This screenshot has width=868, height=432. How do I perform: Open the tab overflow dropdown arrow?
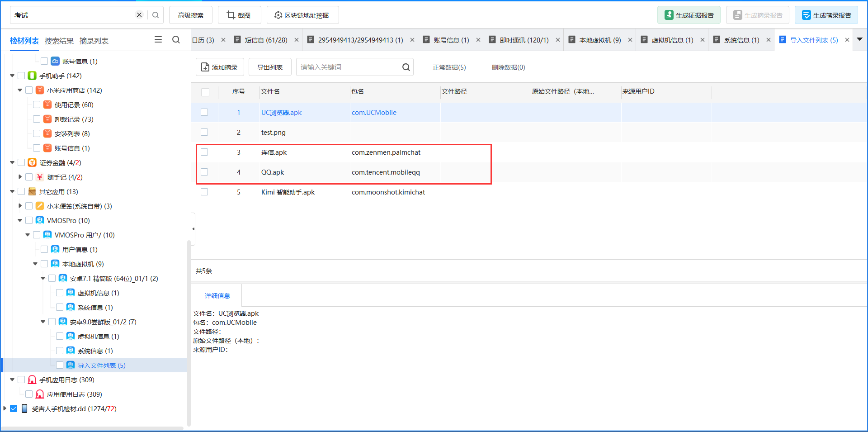pyautogui.click(x=860, y=40)
